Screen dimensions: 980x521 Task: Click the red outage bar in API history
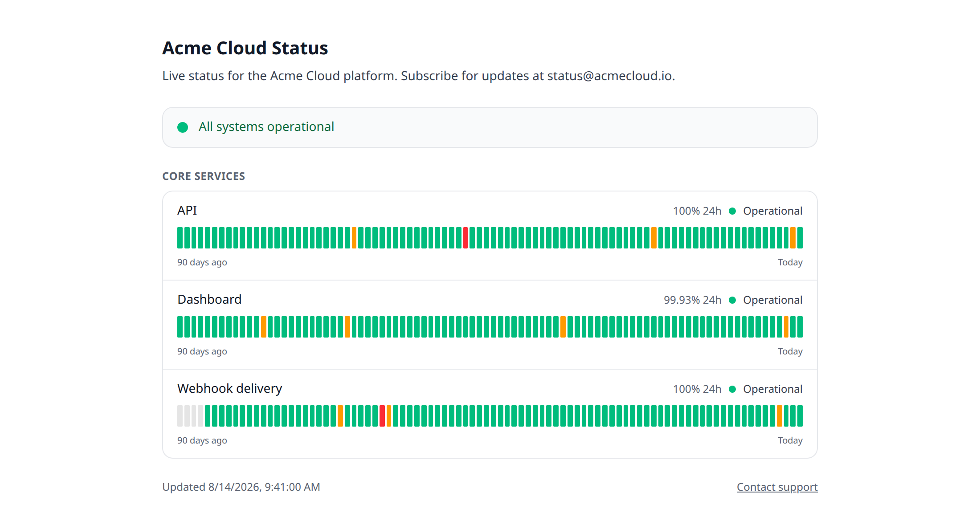pyautogui.click(x=465, y=238)
